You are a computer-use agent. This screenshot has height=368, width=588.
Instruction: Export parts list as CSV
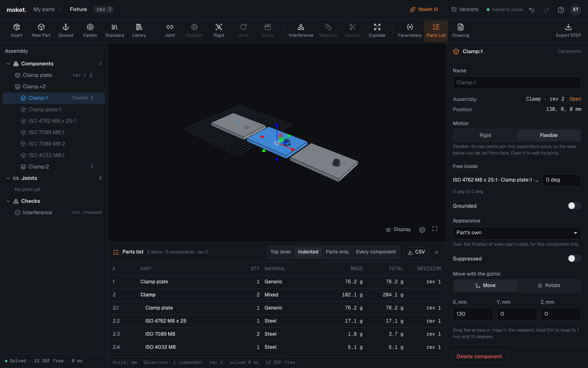(416, 252)
